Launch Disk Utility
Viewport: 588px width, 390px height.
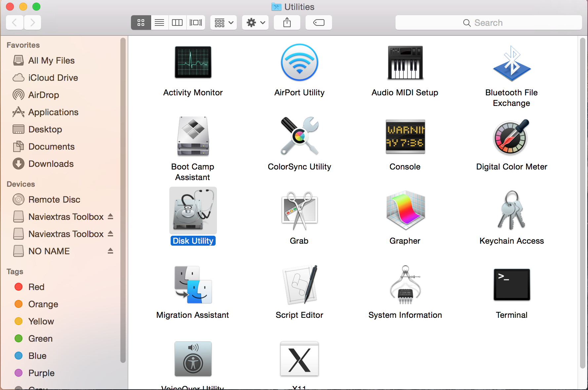pos(193,210)
